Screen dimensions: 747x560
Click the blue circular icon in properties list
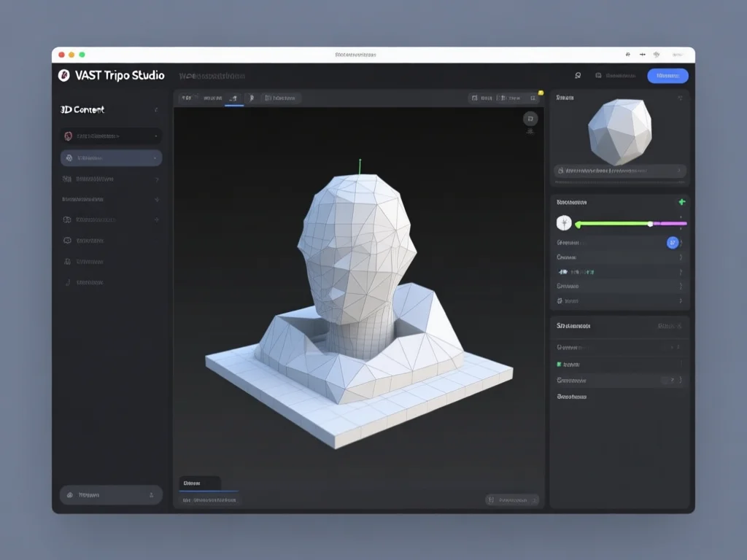coord(673,243)
